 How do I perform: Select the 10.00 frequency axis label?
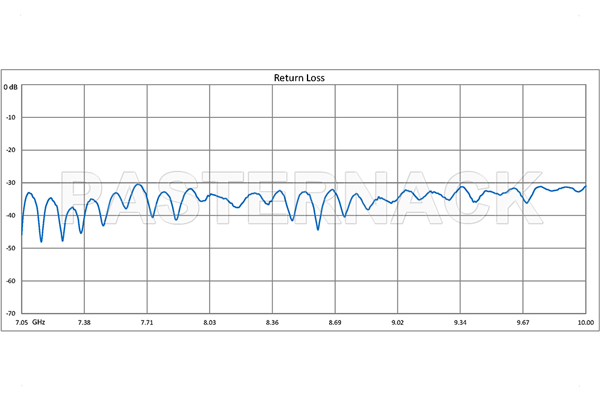[x=585, y=323]
